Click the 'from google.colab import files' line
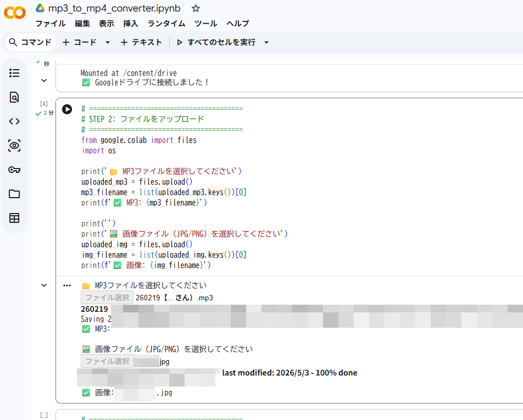This screenshot has height=420, width=523. coord(139,140)
